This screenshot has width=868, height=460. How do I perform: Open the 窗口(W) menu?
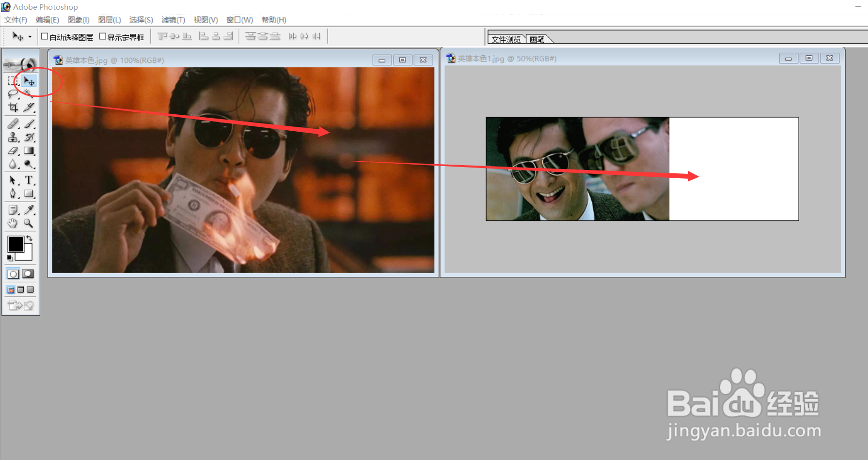pos(240,20)
